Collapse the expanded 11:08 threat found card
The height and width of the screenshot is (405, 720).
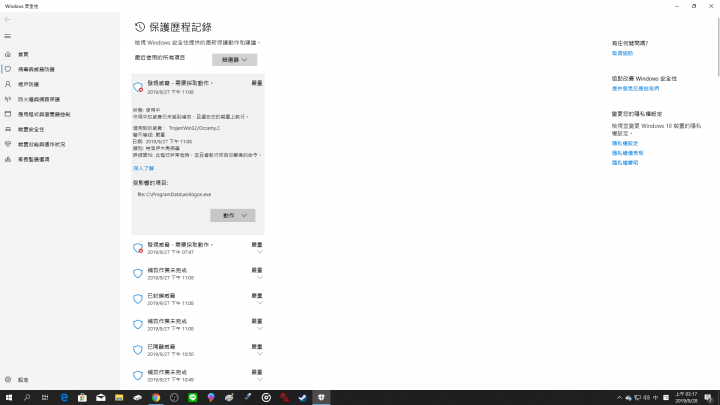[198, 87]
